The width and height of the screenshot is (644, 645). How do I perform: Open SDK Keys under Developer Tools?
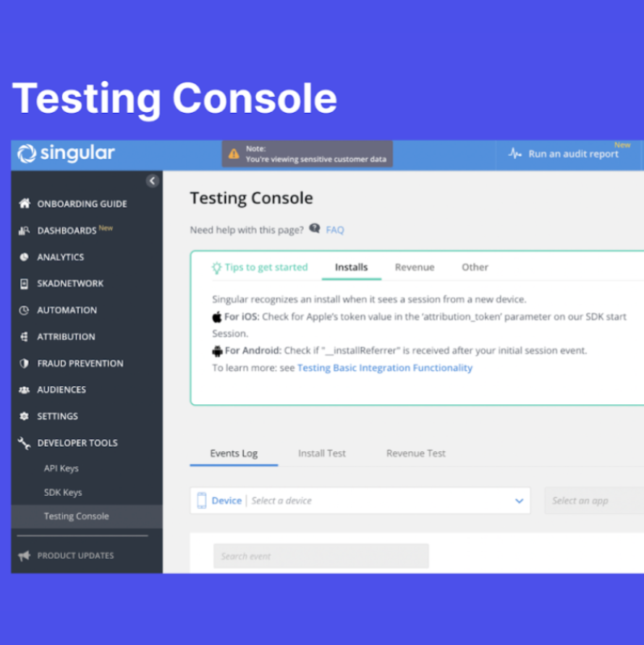[63, 492]
